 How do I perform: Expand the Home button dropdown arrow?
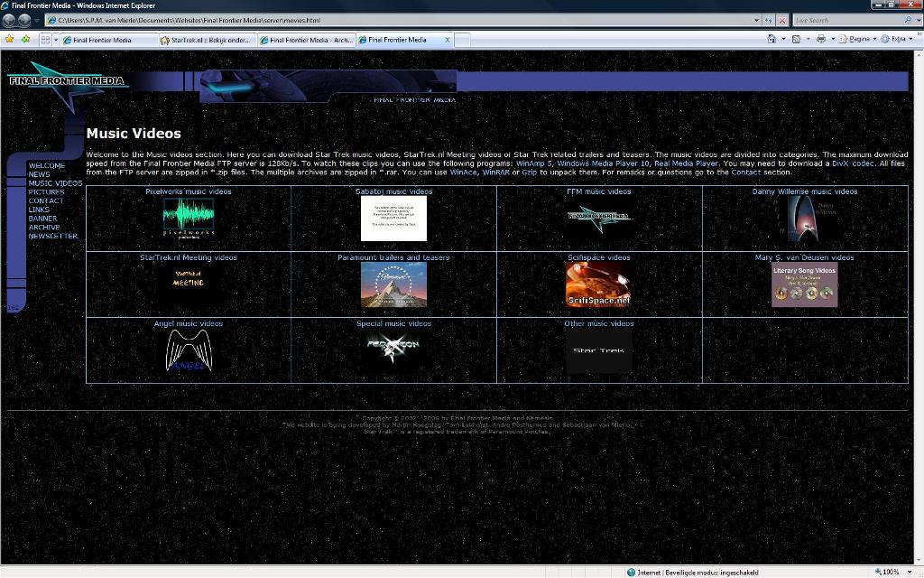(x=783, y=40)
